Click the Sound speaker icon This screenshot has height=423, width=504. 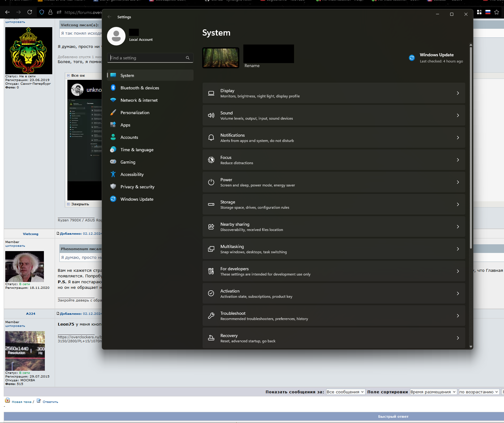(x=211, y=115)
